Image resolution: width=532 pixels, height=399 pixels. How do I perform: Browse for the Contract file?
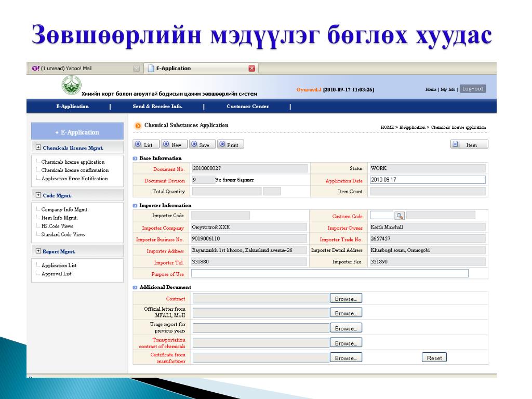tap(345, 299)
